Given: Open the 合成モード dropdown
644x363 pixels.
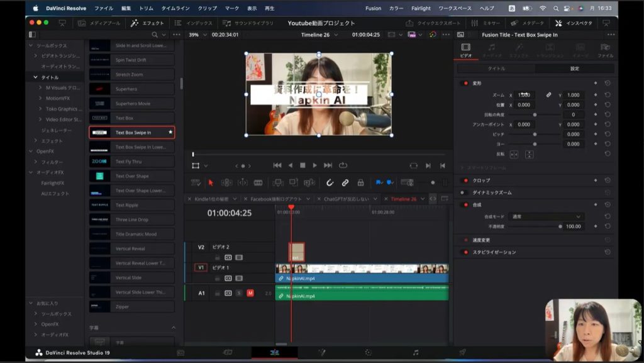Looking at the screenshot, I should tap(546, 216).
